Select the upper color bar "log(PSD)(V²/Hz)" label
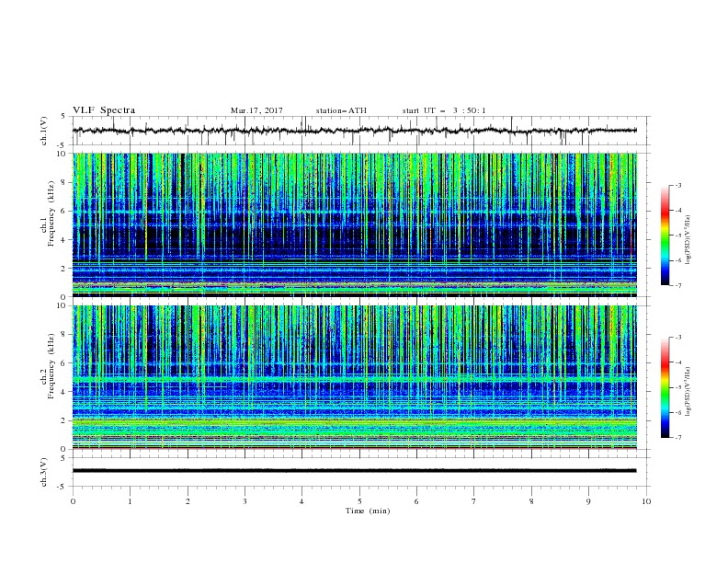This screenshot has width=728, height=563. click(x=688, y=240)
